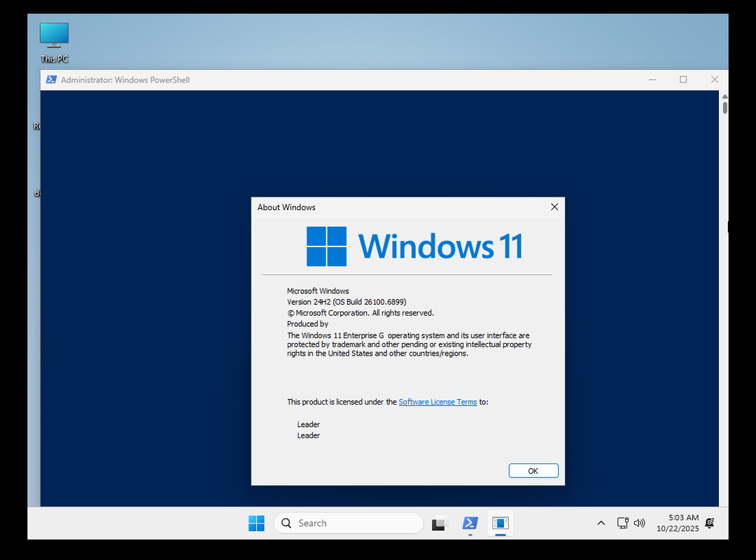Click the PowerShell scrollbar up arrow
The height and width of the screenshot is (560, 756).
[x=724, y=97]
